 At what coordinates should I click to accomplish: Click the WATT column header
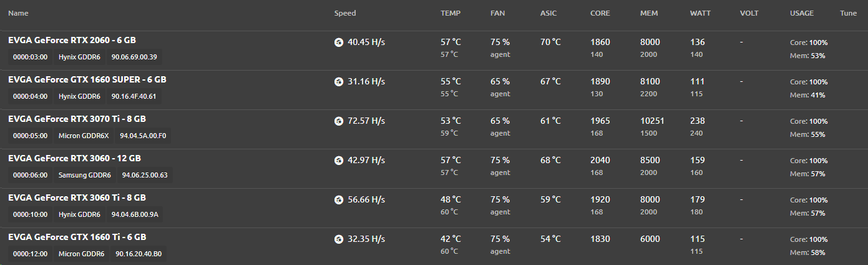pyautogui.click(x=701, y=13)
